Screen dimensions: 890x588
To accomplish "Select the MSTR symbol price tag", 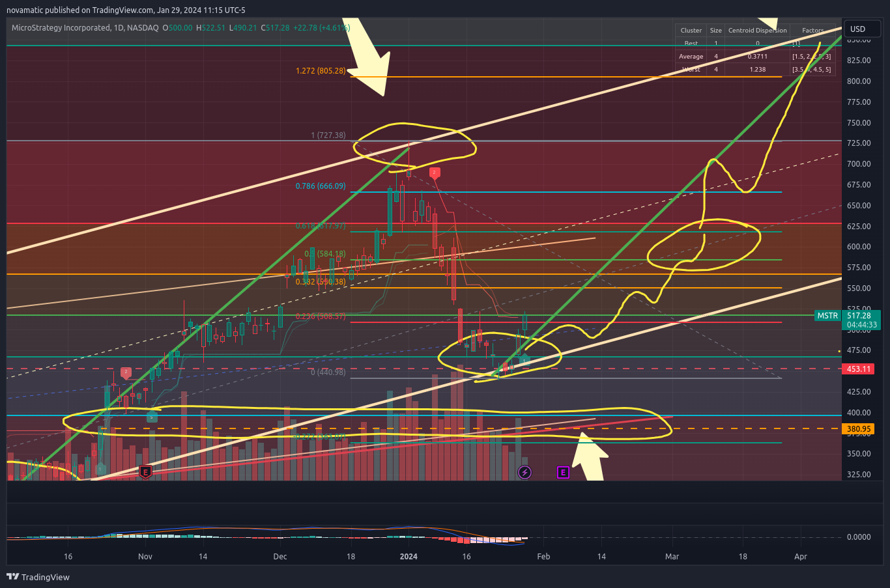I will pyautogui.click(x=827, y=316).
